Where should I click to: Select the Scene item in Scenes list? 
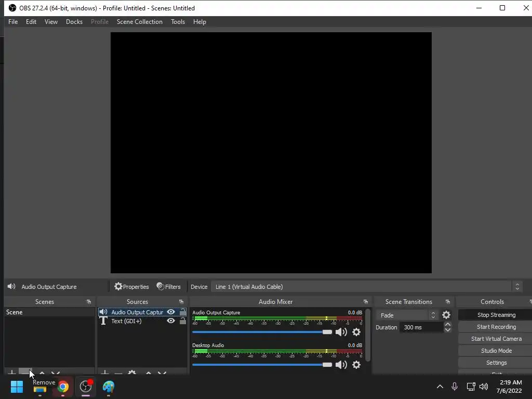(x=49, y=312)
